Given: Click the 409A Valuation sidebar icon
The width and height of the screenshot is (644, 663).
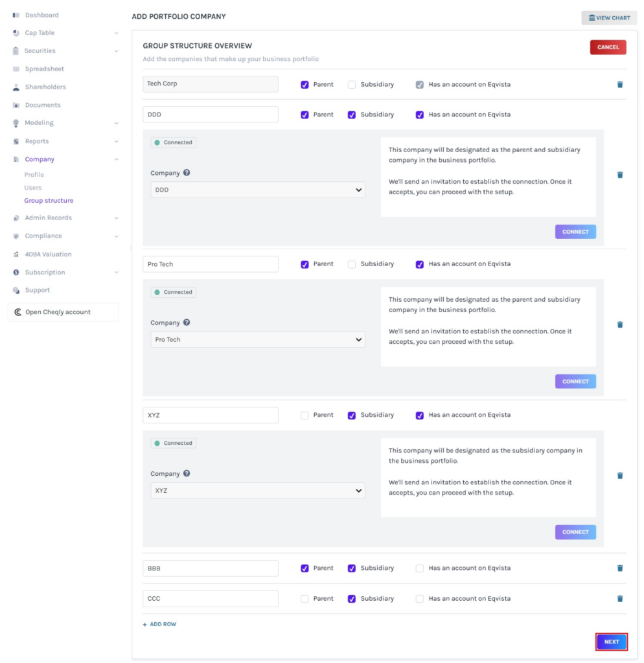Looking at the screenshot, I should pos(16,254).
